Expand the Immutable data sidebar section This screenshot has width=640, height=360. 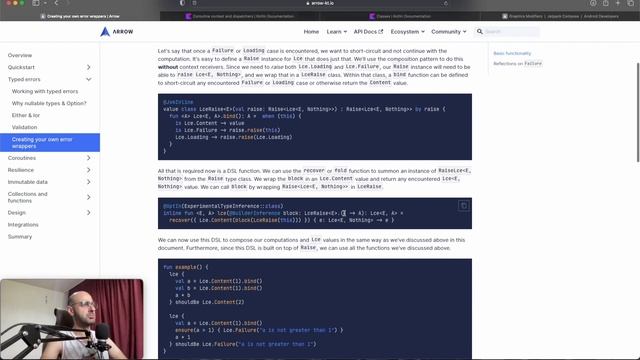[89, 182]
